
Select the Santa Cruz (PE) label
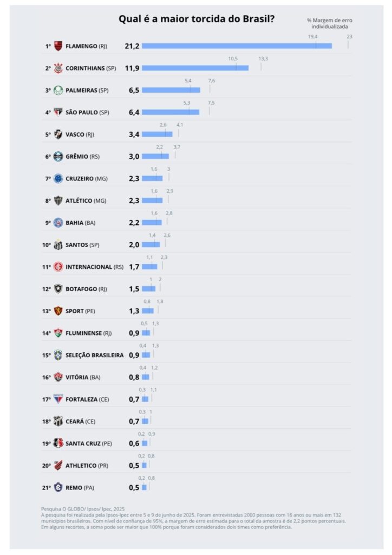(89, 443)
